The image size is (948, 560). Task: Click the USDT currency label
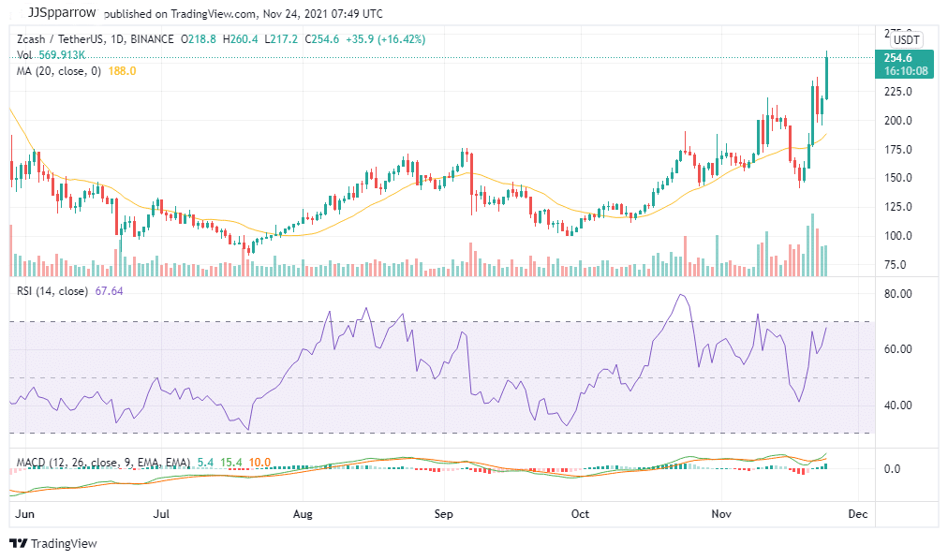click(x=906, y=40)
